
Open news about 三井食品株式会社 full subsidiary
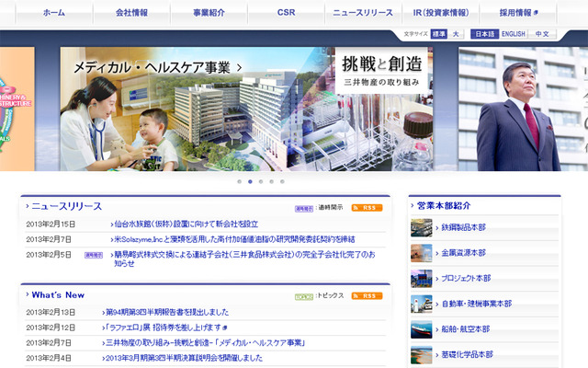click(244, 259)
